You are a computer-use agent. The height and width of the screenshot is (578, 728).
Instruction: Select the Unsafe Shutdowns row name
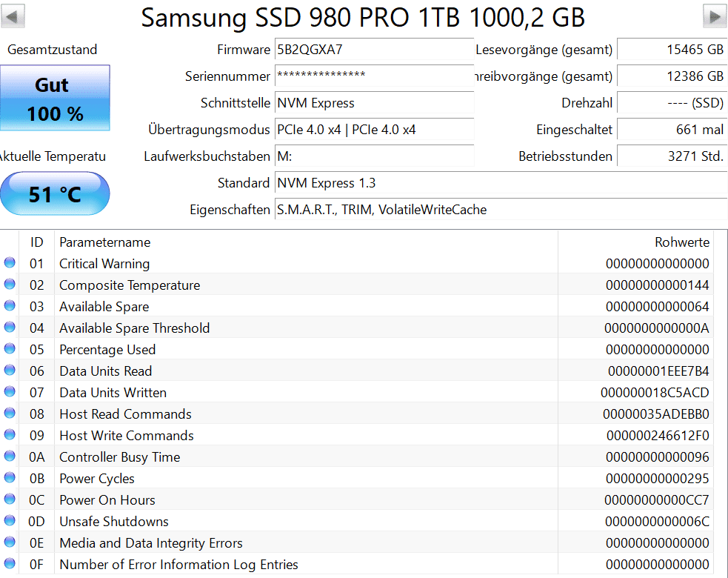[x=114, y=522]
